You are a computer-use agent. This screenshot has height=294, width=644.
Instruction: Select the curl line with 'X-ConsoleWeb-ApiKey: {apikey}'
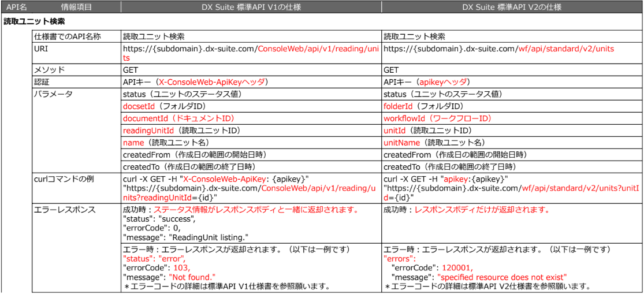[x=216, y=179]
